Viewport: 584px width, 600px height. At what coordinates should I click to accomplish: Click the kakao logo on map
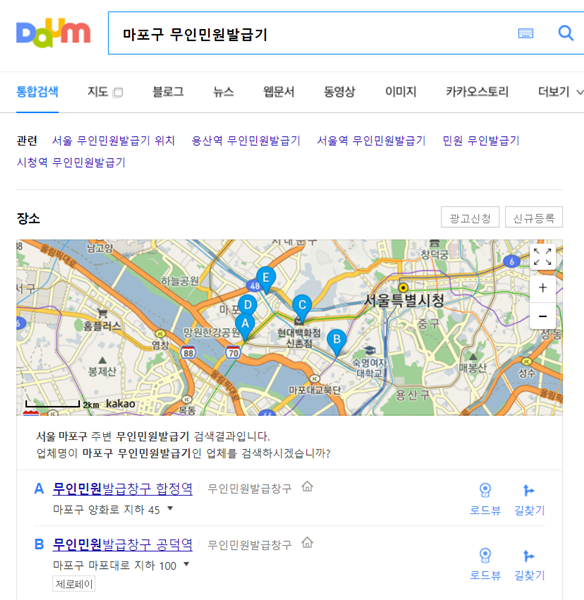click(120, 404)
